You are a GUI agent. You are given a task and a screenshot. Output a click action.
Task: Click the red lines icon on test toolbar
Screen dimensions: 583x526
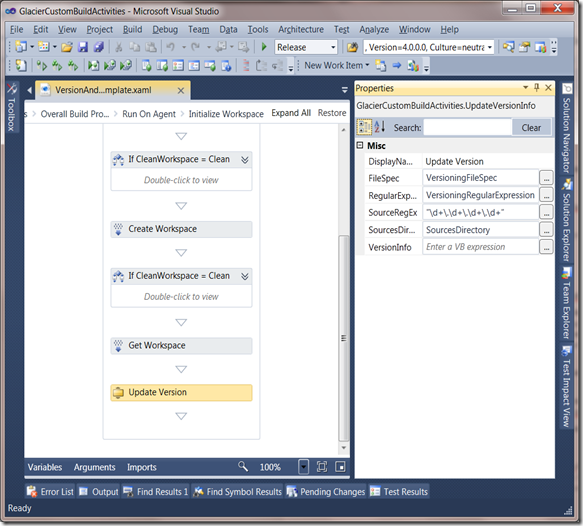(x=246, y=66)
